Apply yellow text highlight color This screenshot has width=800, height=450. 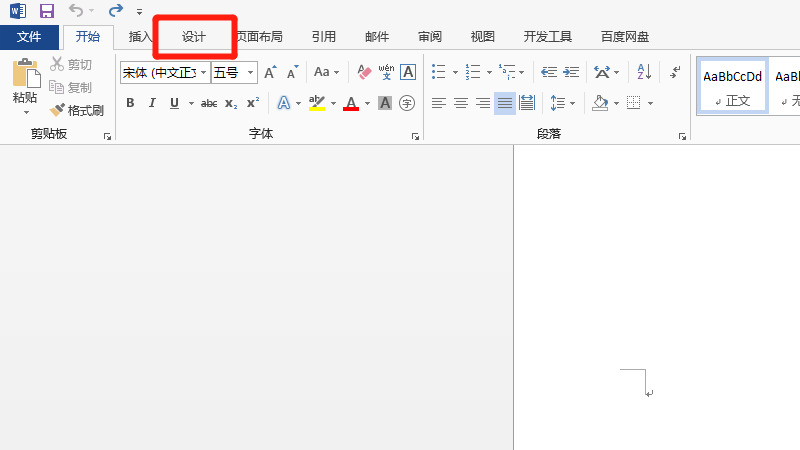coord(317,103)
